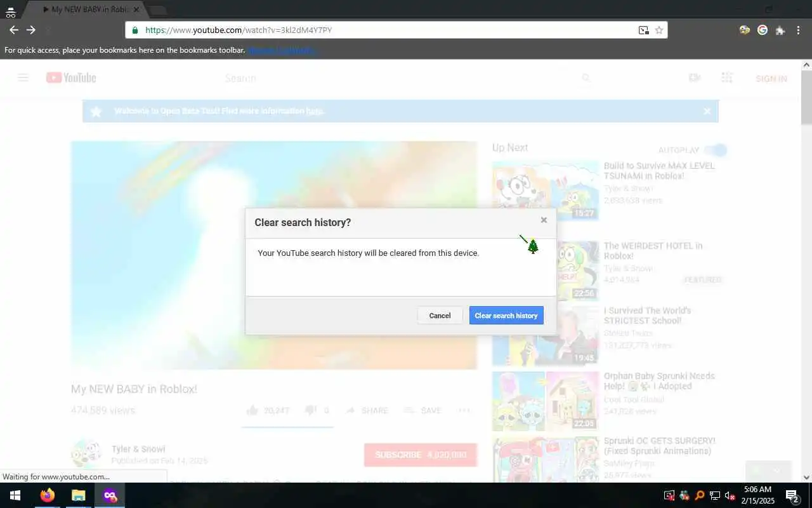The height and width of the screenshot is (508, 812).
Task: Bookmark this page with the star icon
Action: [659, 30]
